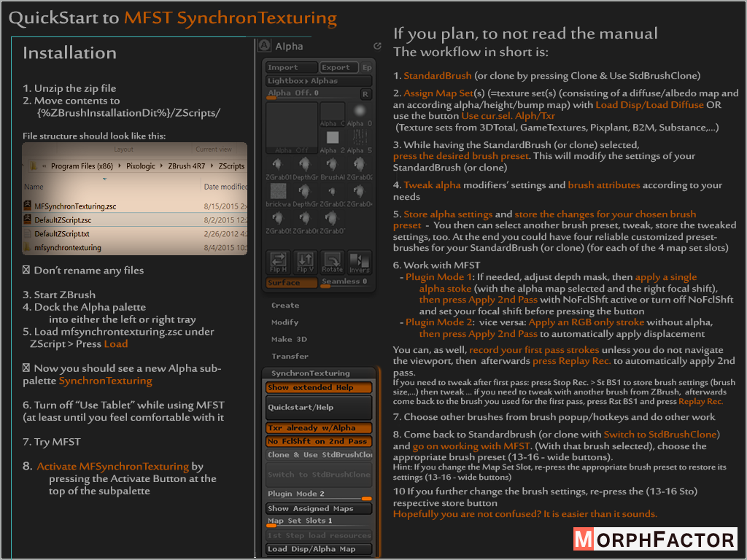The width and height of the screenshot is (747, 560).
Task: Select the blank Alpha thumbnail above Alpha 2
Action: [333, 114]
